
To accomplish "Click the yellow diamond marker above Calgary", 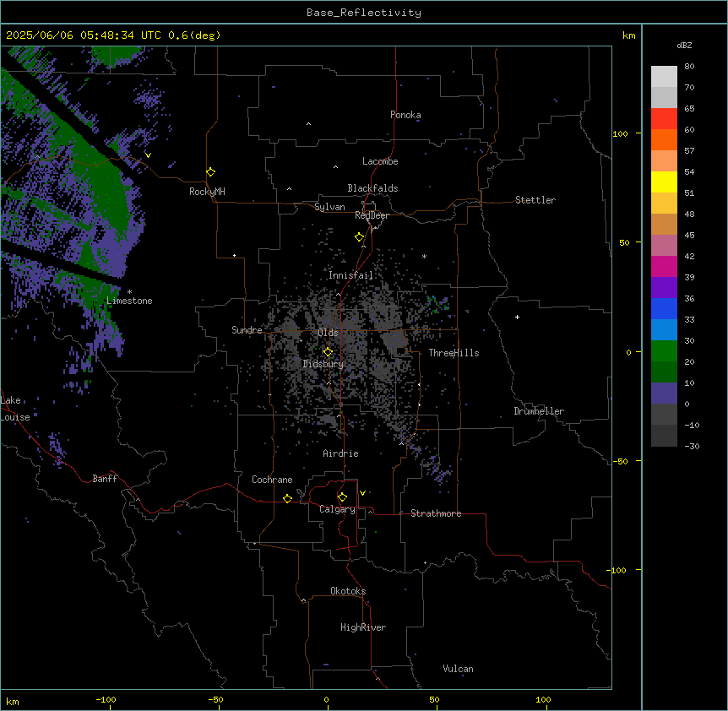I will click(x=342, y=497).
